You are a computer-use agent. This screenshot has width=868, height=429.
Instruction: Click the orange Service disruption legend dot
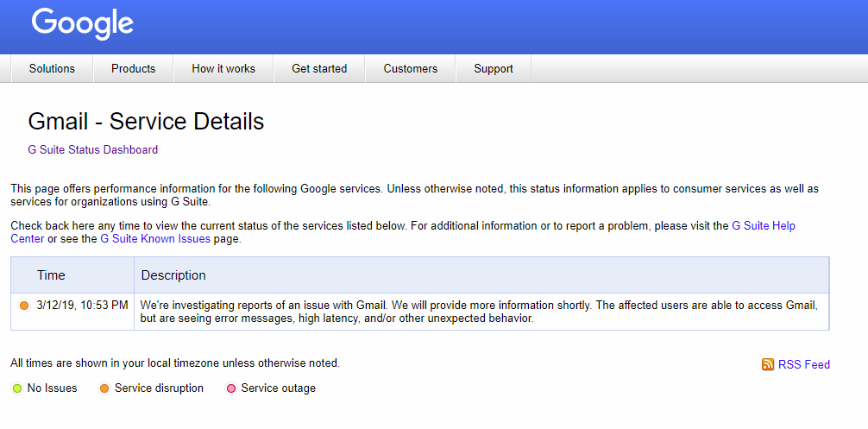pos(104,388)
